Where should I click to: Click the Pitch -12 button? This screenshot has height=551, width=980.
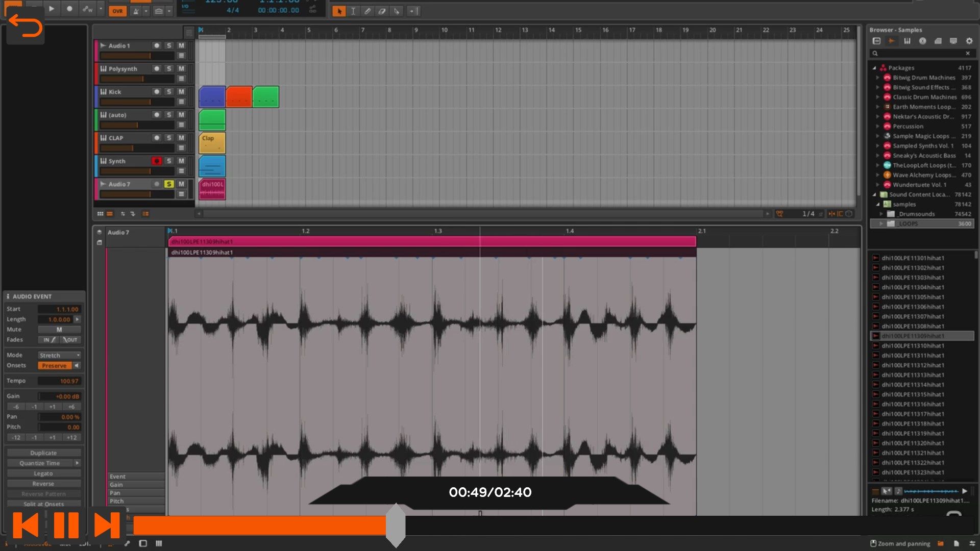(16, 437)
